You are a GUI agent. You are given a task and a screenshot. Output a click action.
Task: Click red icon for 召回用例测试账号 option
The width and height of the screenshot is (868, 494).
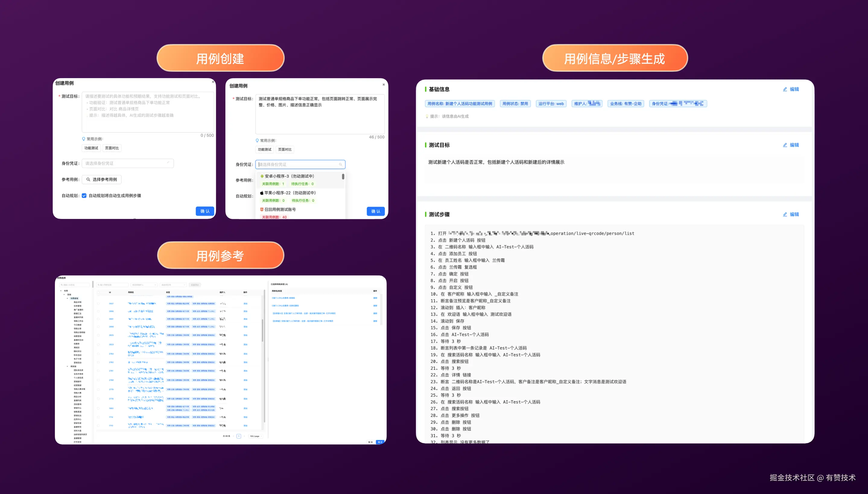(x=262, y=209)
